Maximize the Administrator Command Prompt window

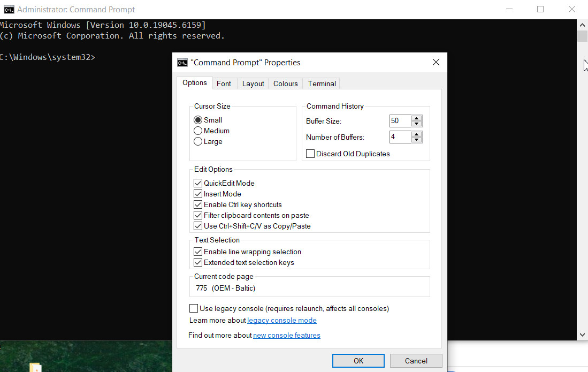(x=540, y=10)
